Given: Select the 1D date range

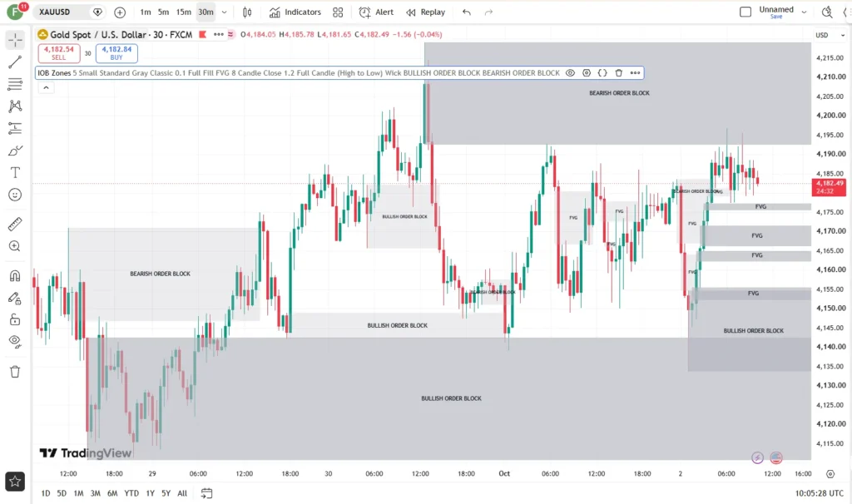Looking at the screenshot, I should 46,493.
